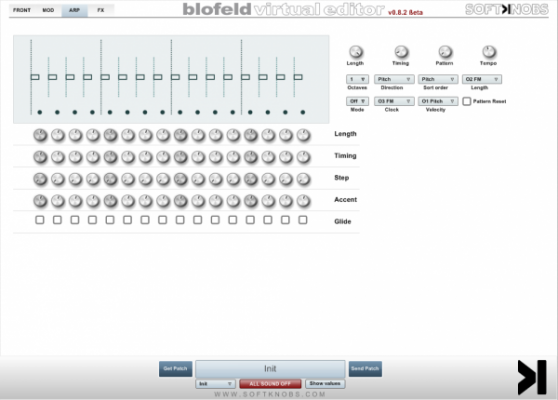Click the step 5 slider handle in the pattern display
The height and width of the screenshot is (400, 558).
[x=105, y=77]
